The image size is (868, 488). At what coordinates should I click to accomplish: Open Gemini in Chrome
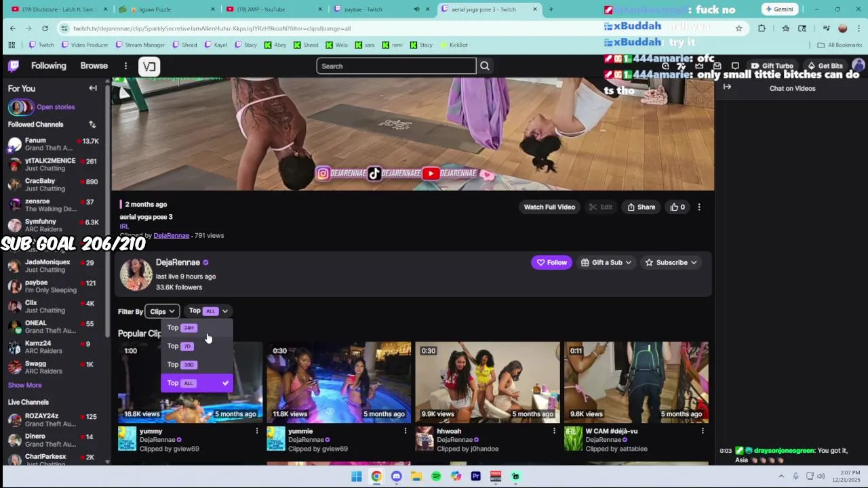(778, 9)
